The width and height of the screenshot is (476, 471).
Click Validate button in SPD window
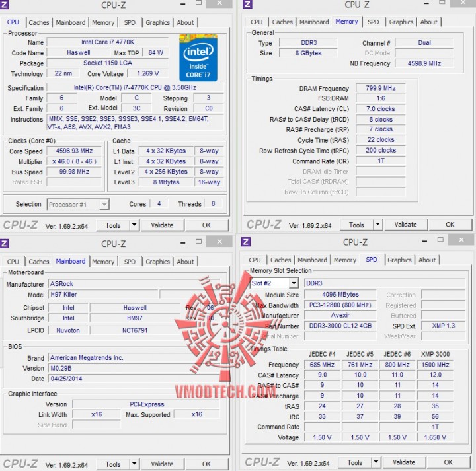point(404,462)
